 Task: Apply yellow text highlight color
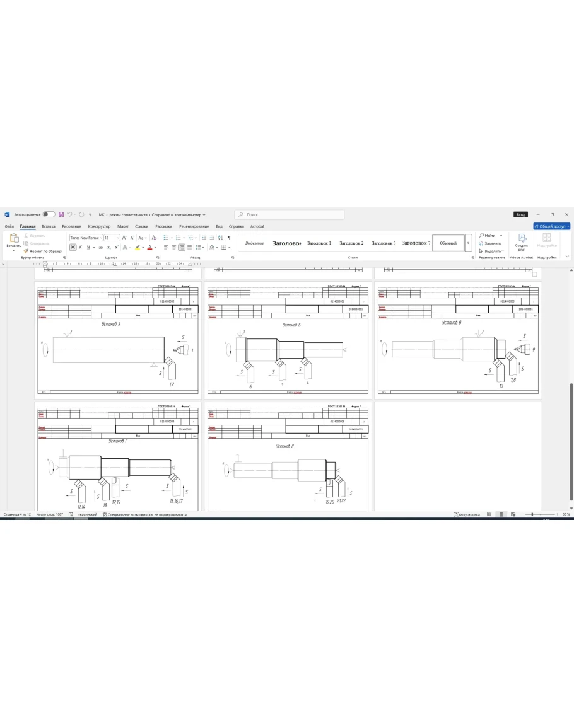click(138, 248)
